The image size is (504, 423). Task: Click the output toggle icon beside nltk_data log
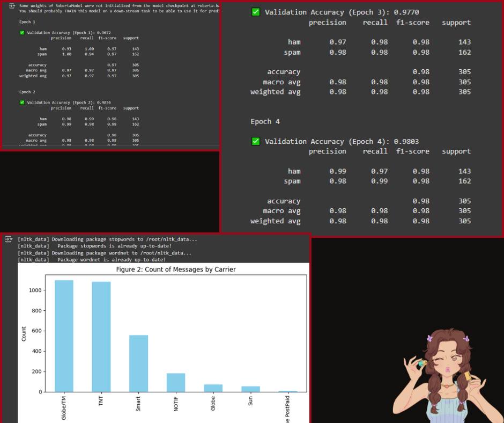[9, 239]
